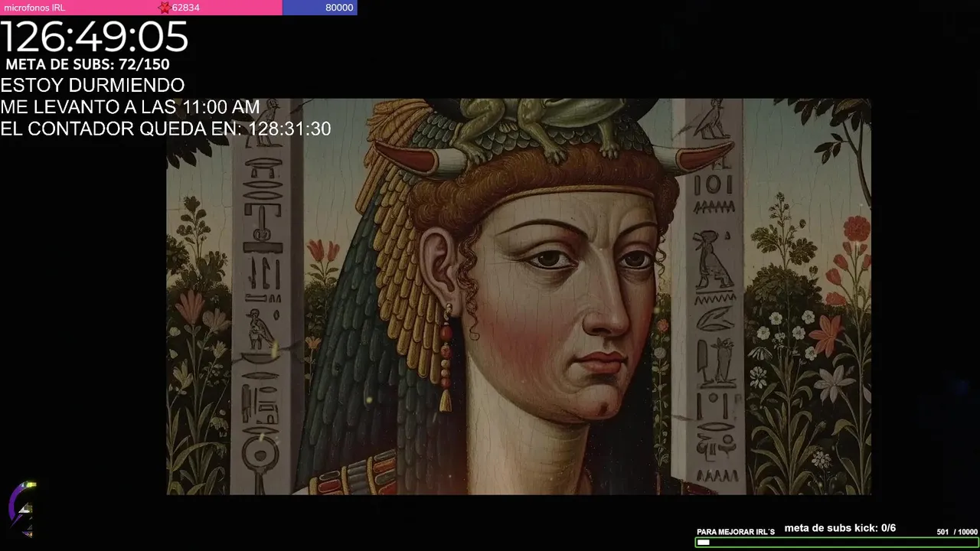Click the "meta de subs kick: 0/6" text
Viewport: 980px width, 551px height.
pos(840,528)
